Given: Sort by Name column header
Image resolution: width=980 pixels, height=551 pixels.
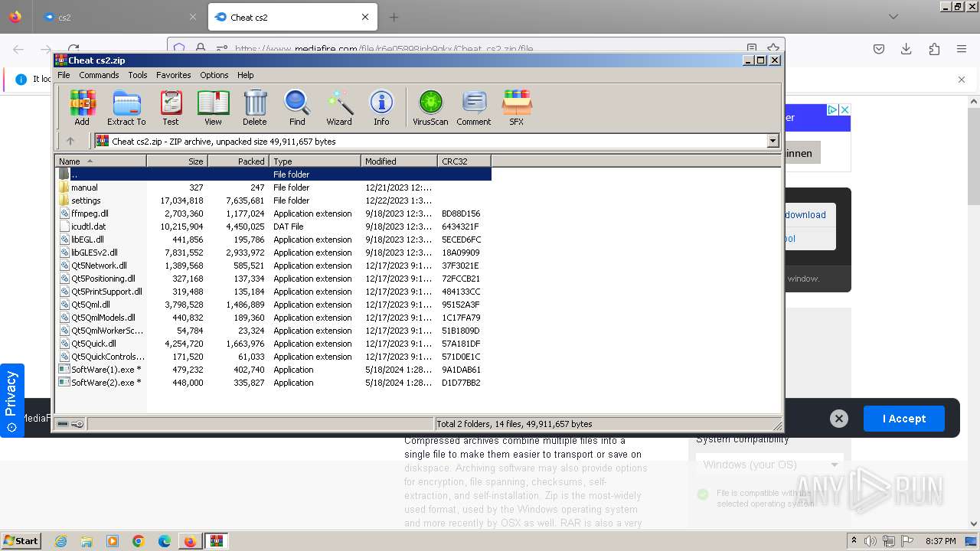Looking at the screenshot, I should pyautogui.click(x=100, y=161).
